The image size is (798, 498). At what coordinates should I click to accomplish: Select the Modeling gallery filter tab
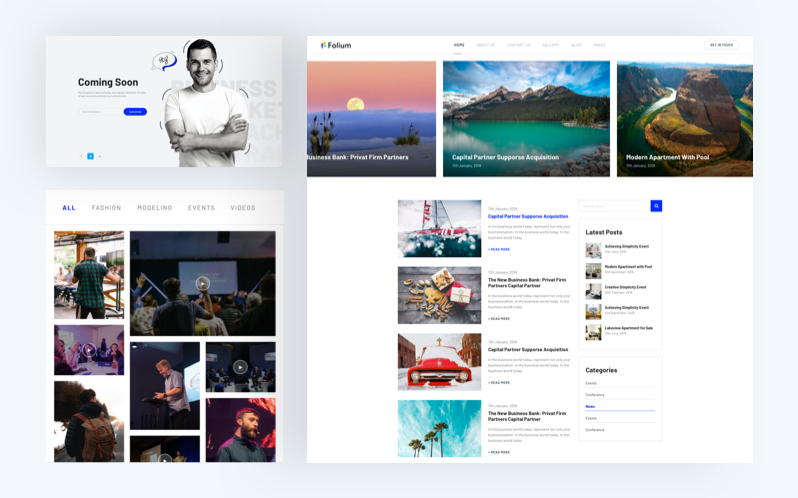point(154,208)
